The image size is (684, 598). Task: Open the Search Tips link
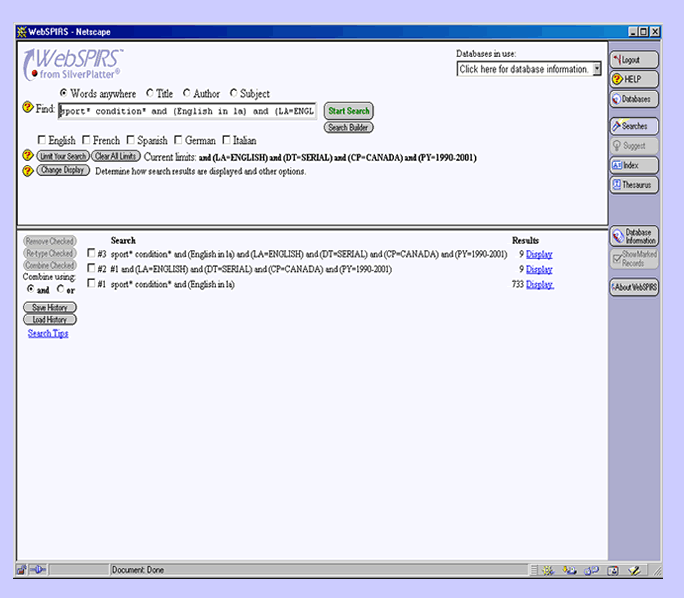(x=48, y=333)
